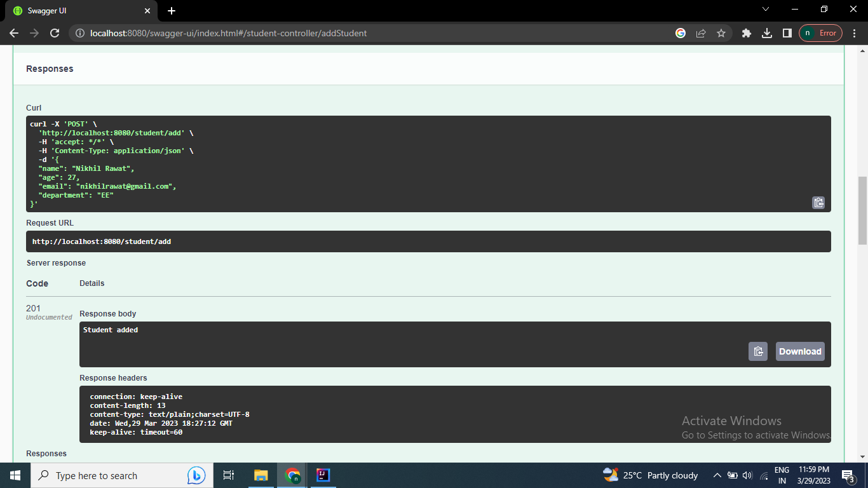Open the Chrome three-dot menu

[855, 33]
